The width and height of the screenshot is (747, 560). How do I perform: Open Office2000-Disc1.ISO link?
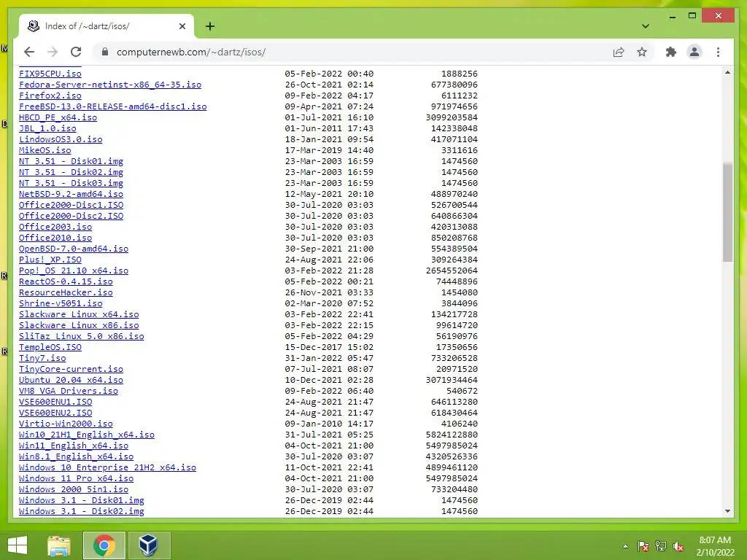click(71, 205)
